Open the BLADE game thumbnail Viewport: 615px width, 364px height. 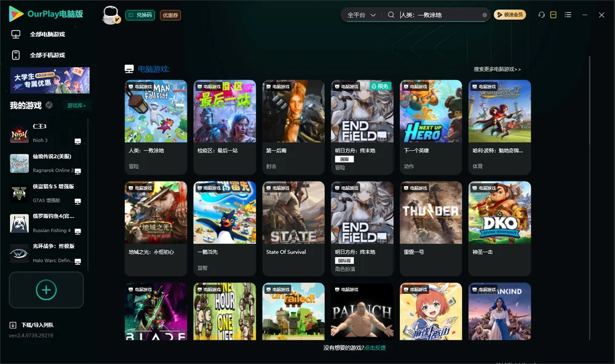pyautogui.click(x=156, y=312)
